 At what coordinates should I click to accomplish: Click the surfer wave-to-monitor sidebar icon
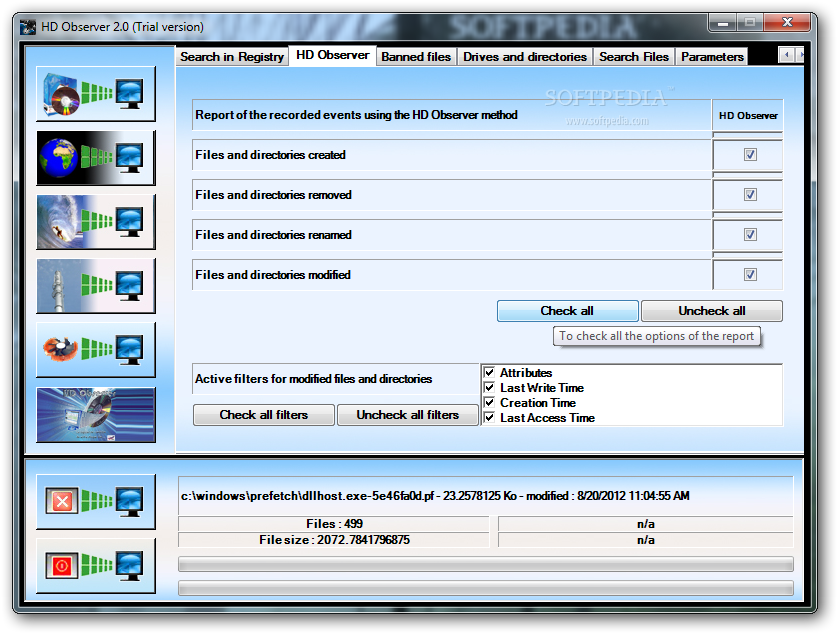[x=96, y=222]
